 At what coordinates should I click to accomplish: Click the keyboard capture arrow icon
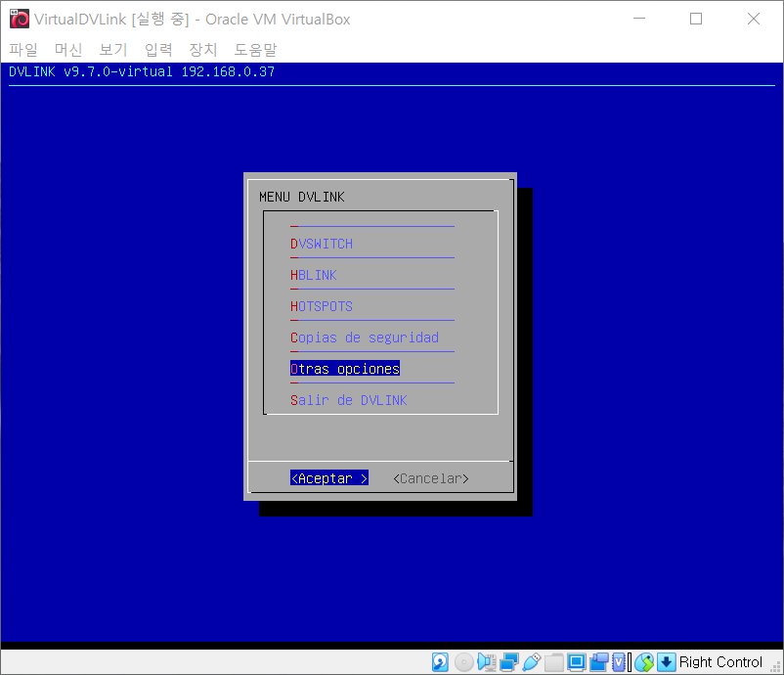click(x=667, y=662)
